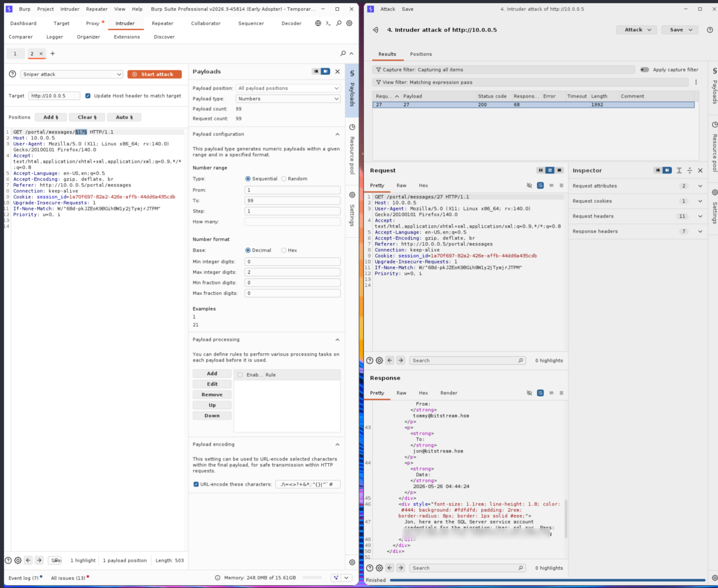Toggle Update Host header to match target
Viewport: 718px width, 588px height.
tap(88, 96)
